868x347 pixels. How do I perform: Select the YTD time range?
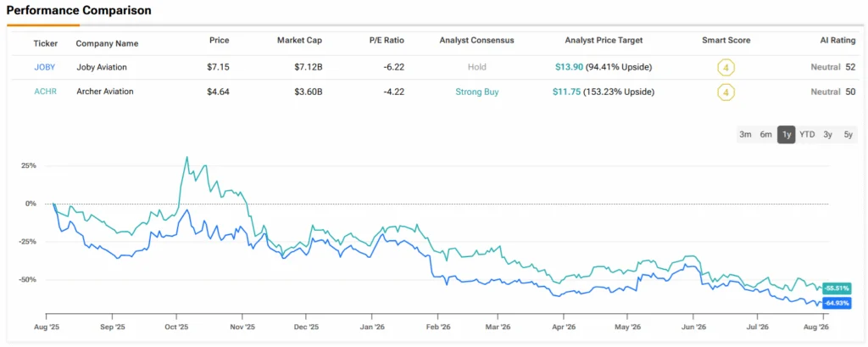click(x=807, y=135)
